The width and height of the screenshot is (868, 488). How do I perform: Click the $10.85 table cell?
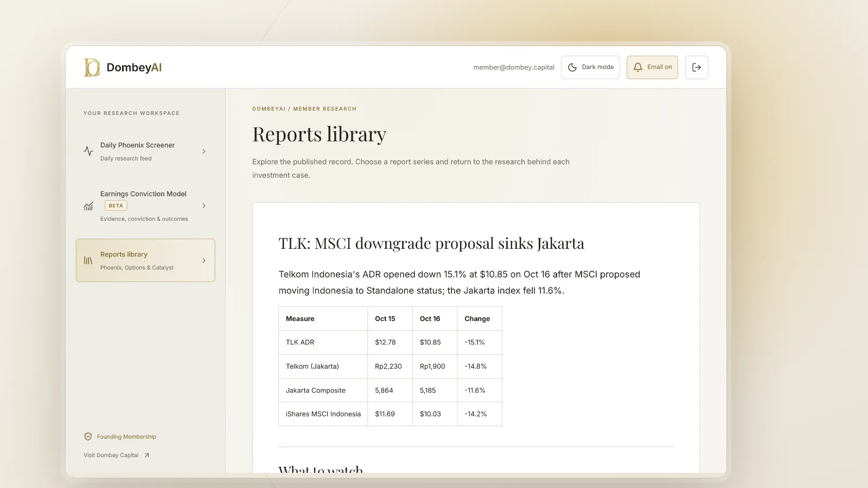(x=430, y=342)
